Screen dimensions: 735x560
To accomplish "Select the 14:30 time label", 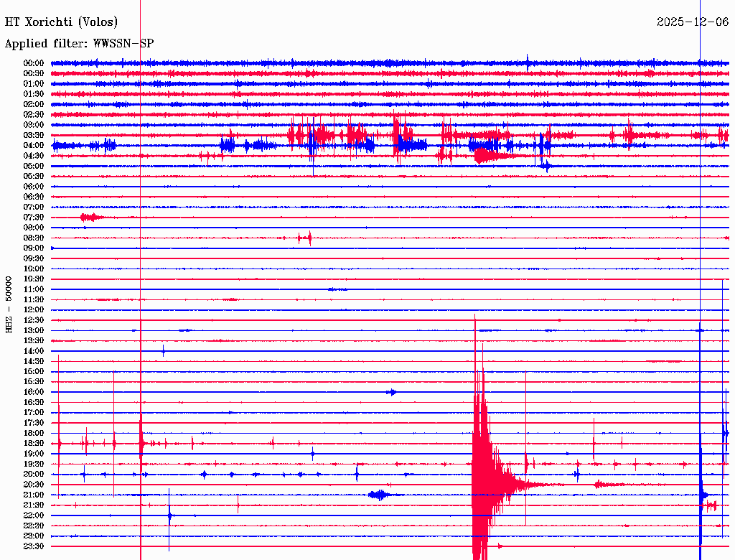I will [x=34, y=361].
